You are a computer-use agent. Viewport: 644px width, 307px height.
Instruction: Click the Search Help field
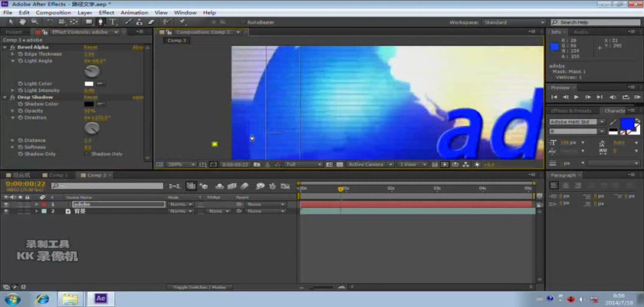coord(596,22)
